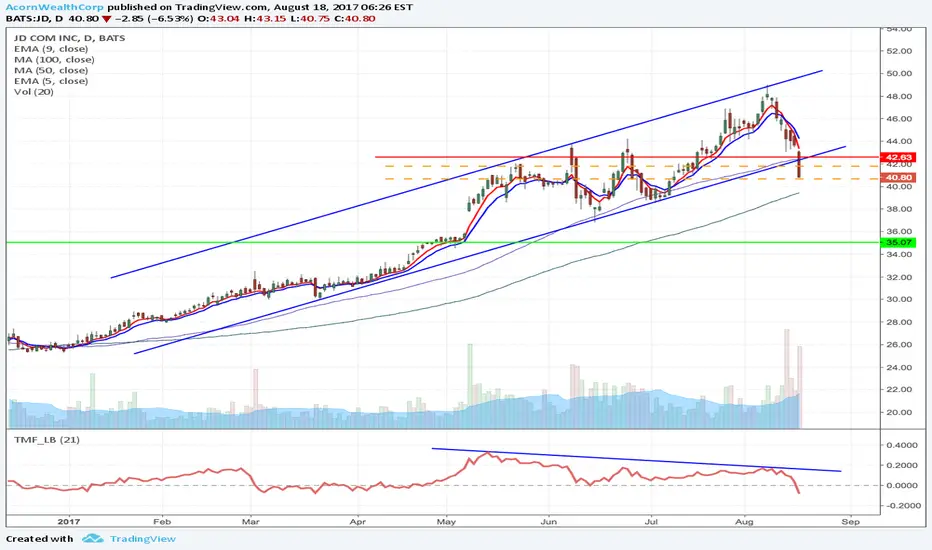The image size is (932, 550).
Task: Click the 'Jul' date axis label
Action: (651, 522)
